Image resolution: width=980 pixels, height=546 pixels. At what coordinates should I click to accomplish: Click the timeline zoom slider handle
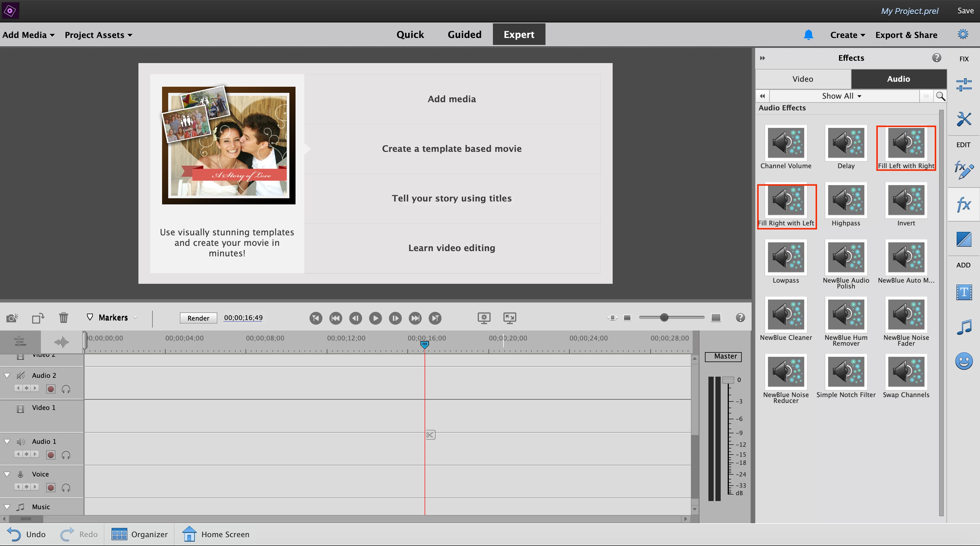coord(664,317)
